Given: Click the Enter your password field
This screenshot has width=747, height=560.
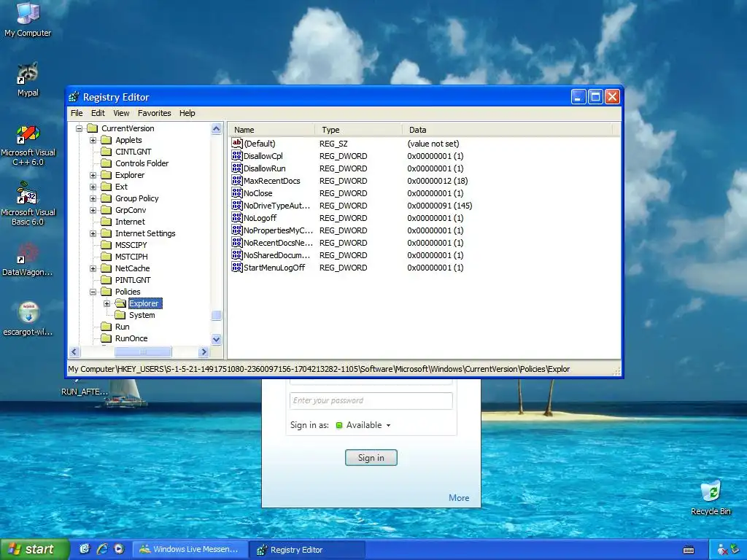Looking at the screenshot, I should coord(371,400).
